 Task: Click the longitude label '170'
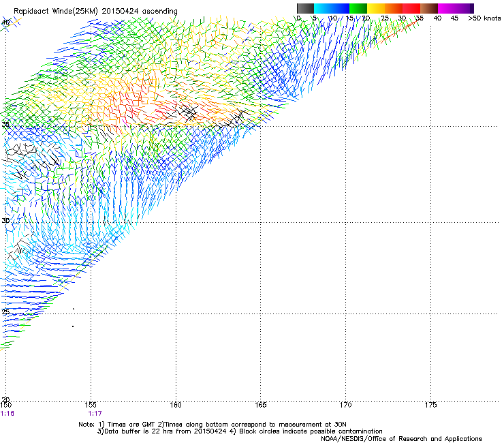pos(346,405)
